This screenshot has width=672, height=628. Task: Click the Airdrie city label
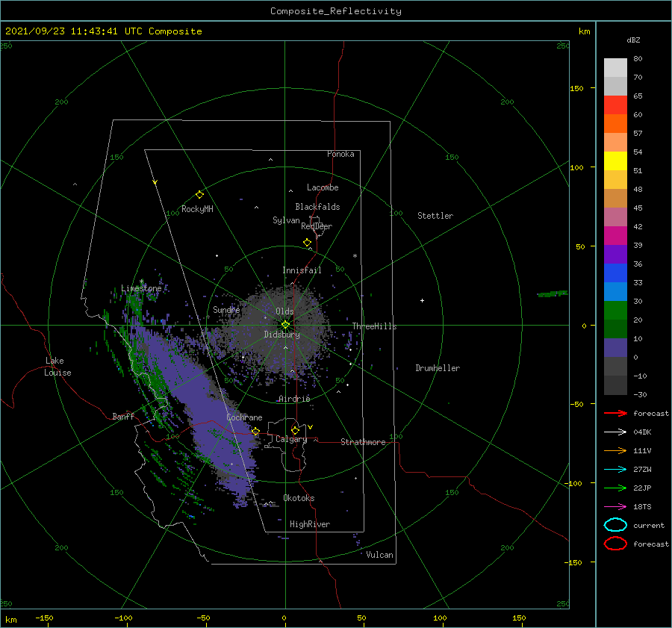click(x=294, y=399)
